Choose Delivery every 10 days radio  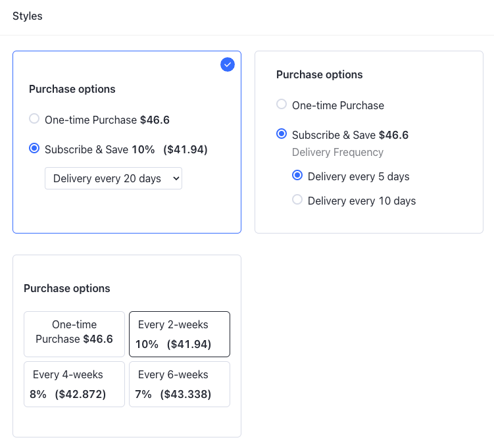(x=297, y=199)
